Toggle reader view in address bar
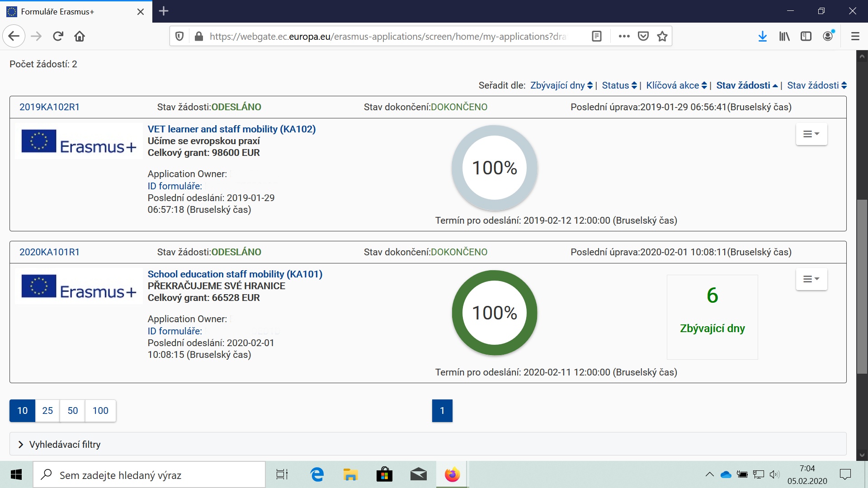Screen dimensions: 868x488 [597, 36]
